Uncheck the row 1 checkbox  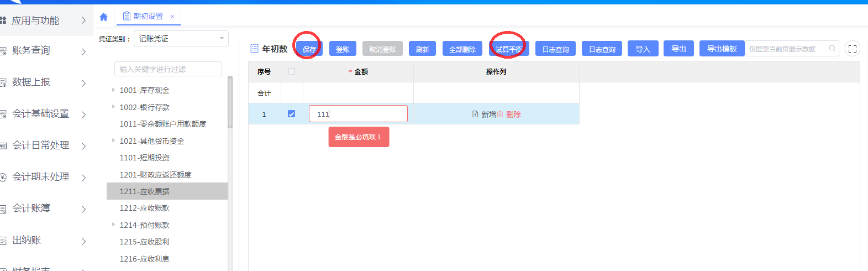[x=292, y=114]
